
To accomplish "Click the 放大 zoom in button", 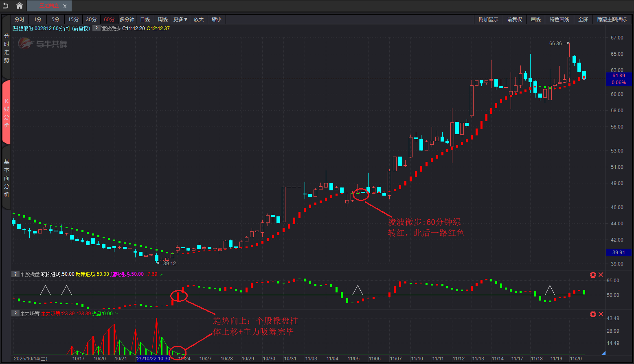I will coord(198,20).
